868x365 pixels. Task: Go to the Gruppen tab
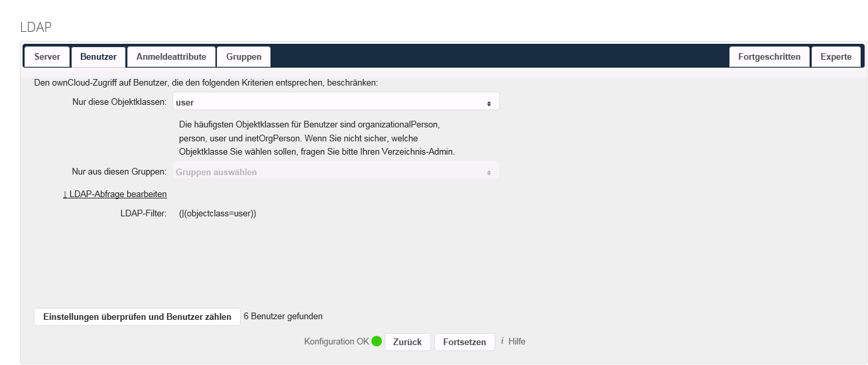243,57
